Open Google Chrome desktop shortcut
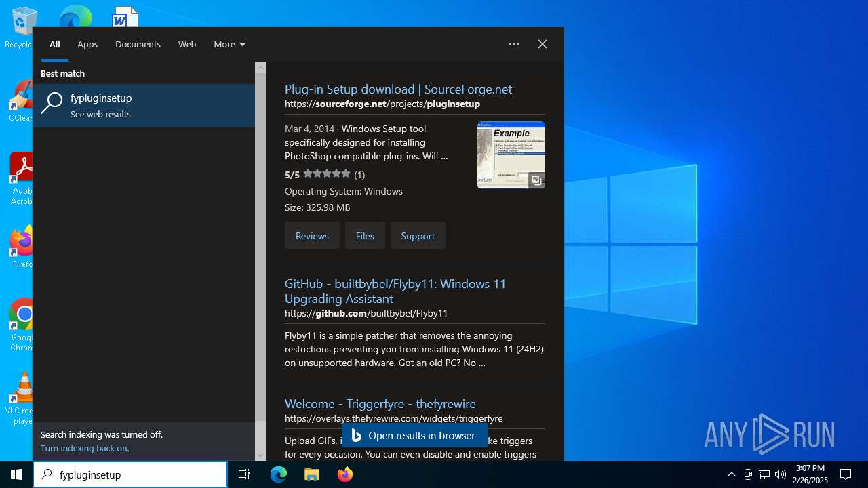Screen dimensions: 868x488 click(x=21, y=325)
